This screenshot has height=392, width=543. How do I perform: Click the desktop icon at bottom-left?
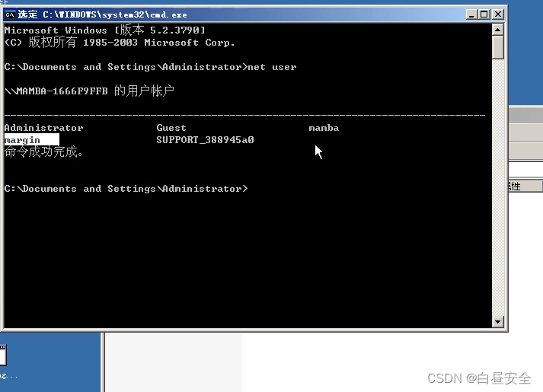pyautogui.click(x=3, y=355)
